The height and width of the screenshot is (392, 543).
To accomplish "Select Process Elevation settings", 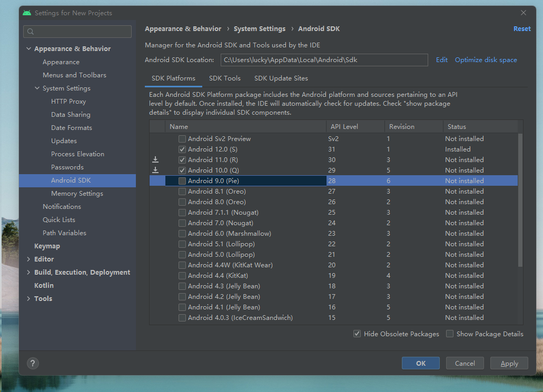I will (x=77, y=154).
